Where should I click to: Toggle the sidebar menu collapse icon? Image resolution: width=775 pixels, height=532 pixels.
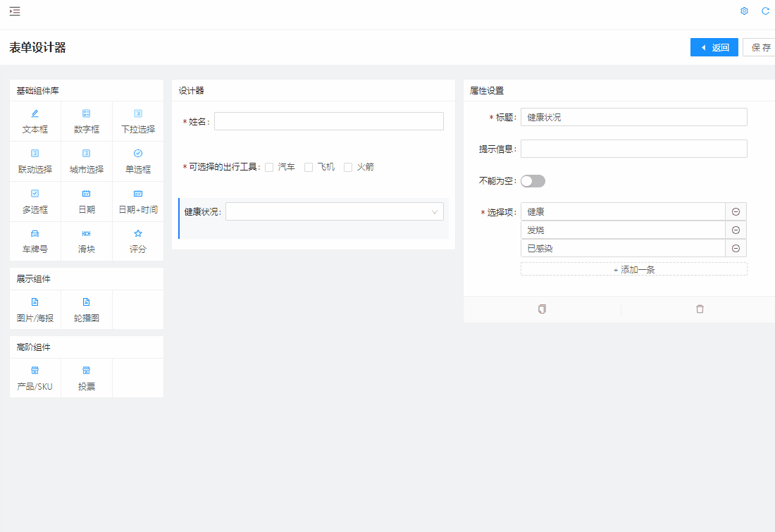tap(15, 11)
